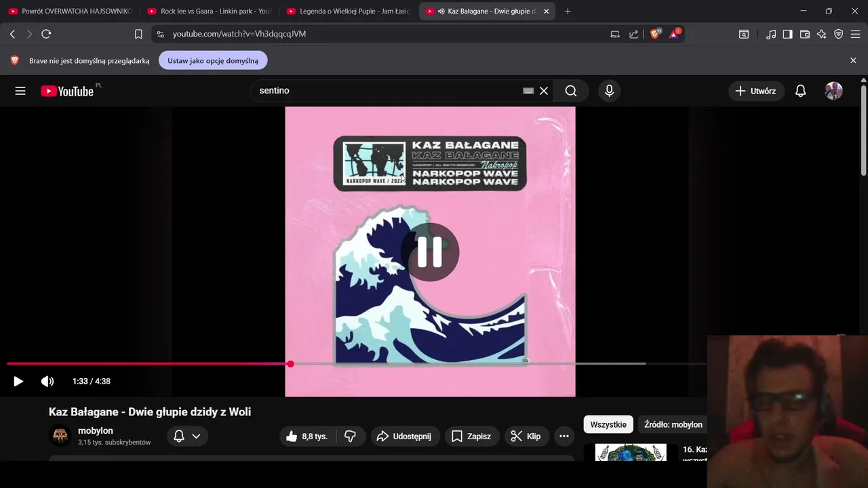Open the site settings icon beside the URL
Viewport: 868px width, 488px height.
coord(159,34)
